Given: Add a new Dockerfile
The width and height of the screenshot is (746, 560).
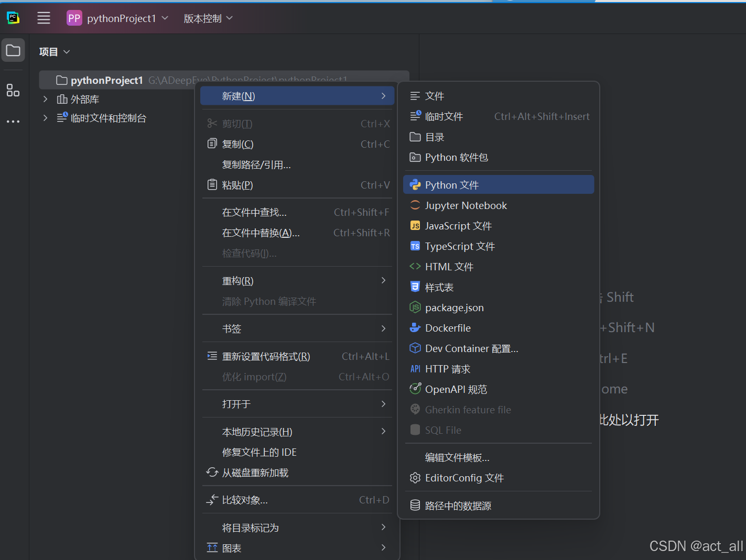Looking at the screenshot, I should point(447,327).
